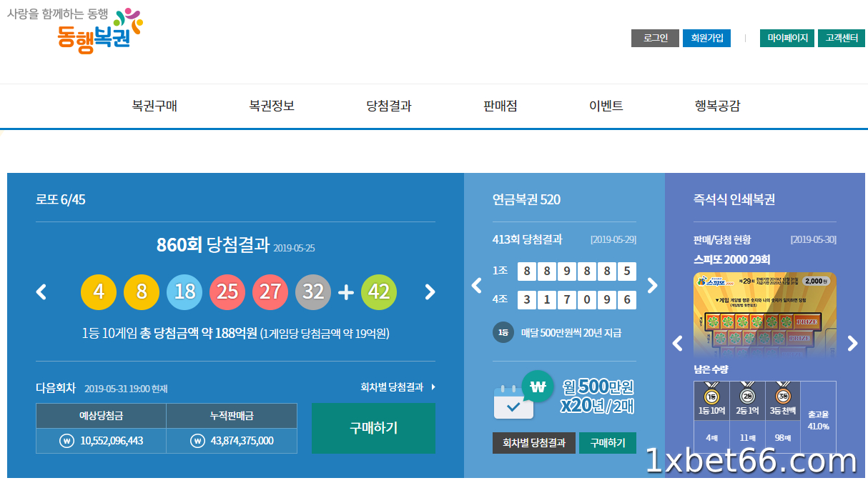Click the 로그인 button
The height and width of the screenshot is (483, 868).
(654, 38)
